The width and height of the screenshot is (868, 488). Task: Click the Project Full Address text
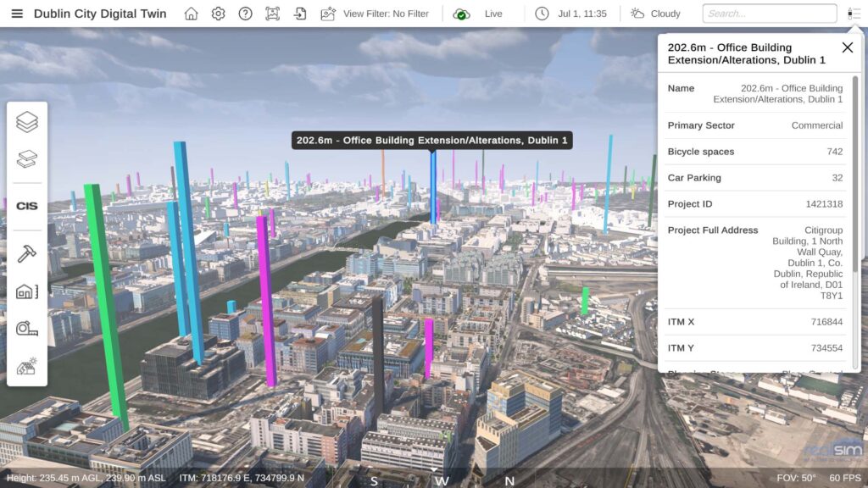tap(807, 263)
